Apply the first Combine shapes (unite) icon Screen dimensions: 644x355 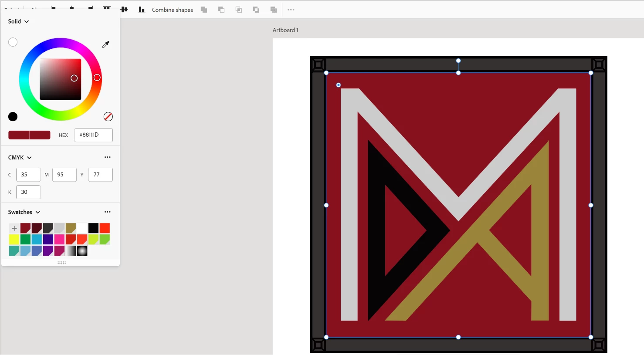tap(204, 10)
